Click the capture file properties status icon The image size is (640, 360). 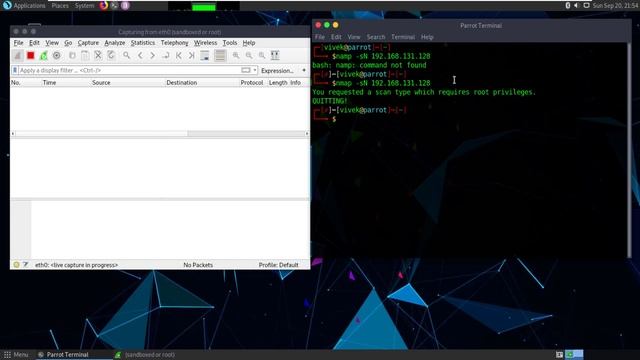26,265
